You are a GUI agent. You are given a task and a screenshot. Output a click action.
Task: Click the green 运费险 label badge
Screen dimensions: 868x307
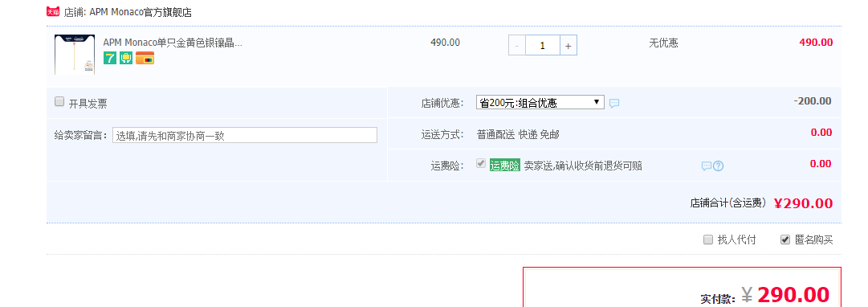pos(505,165)
